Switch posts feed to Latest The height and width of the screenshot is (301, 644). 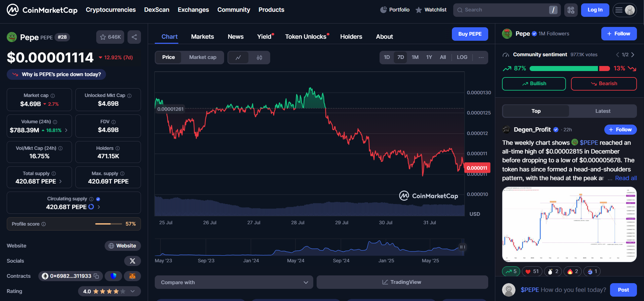pyautogui.click(x=603, y=111)
